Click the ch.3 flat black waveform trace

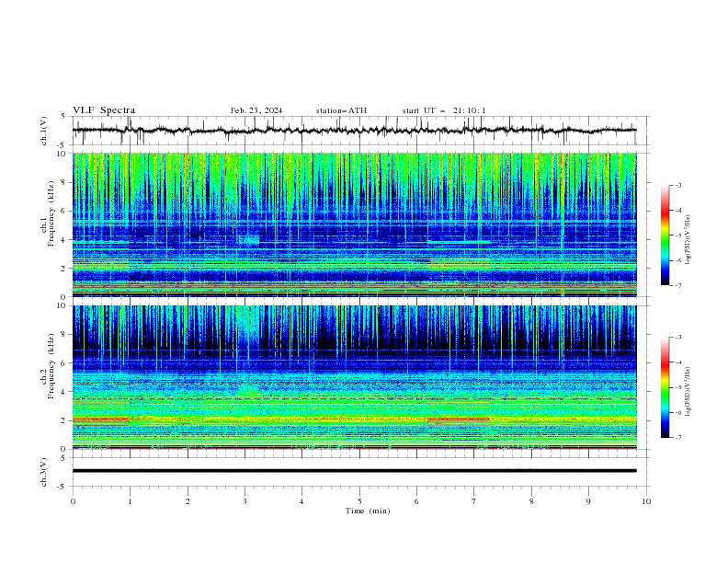355,471
